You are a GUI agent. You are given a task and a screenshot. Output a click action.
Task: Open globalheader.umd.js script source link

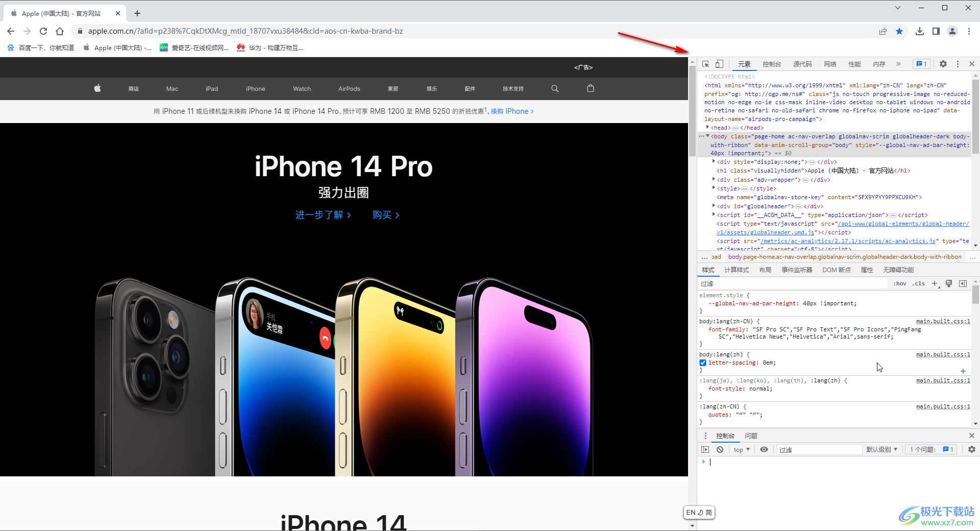coord(842,228)
